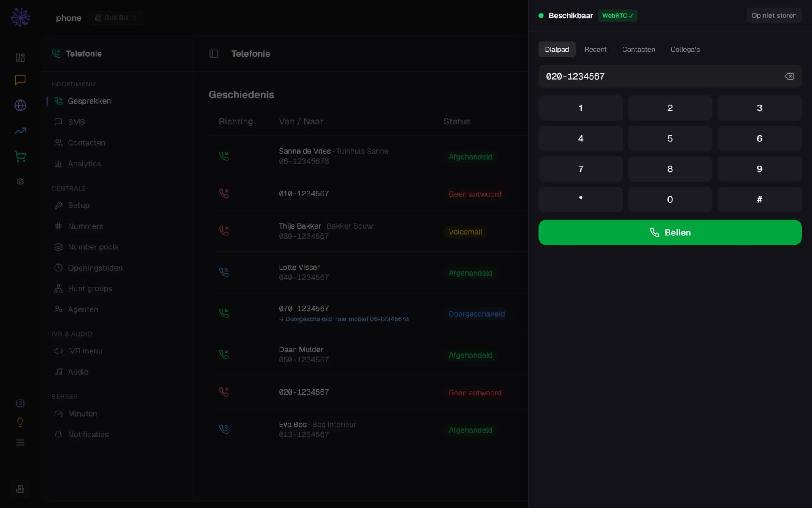Tap dialpad key 3
Screen dimensions: 812x508
pyautogui.click(x=760, y=108)
